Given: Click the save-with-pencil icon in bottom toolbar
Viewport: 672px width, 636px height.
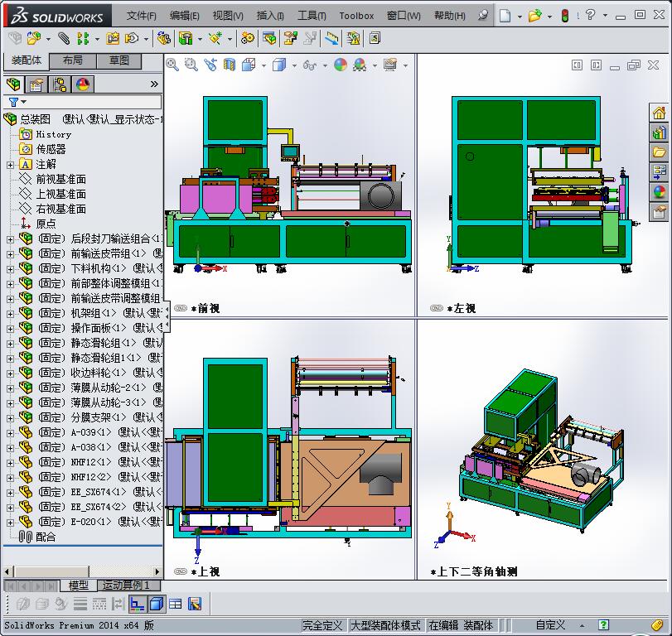Looking at the screenshot, I should tap(195, 605).
